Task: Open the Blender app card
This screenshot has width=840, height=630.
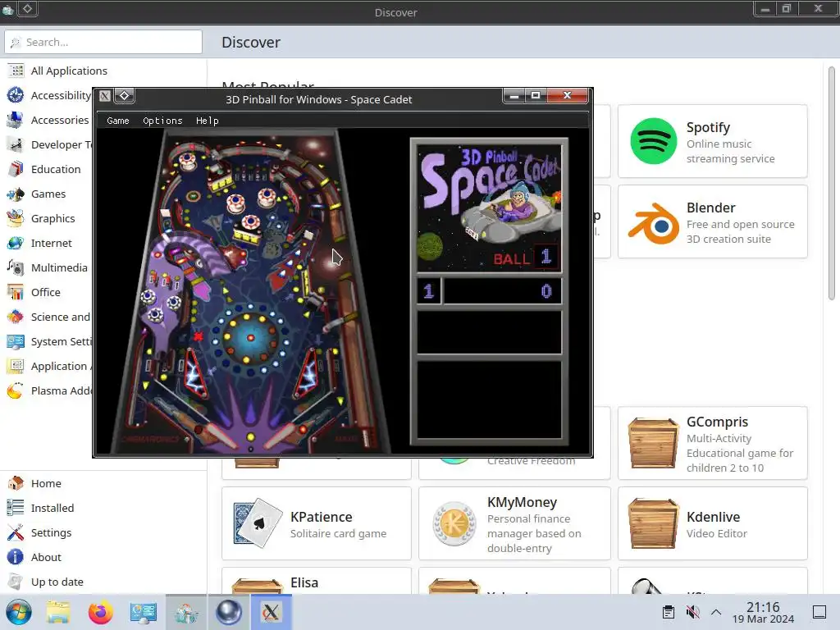Action: (x=713, y=221)
